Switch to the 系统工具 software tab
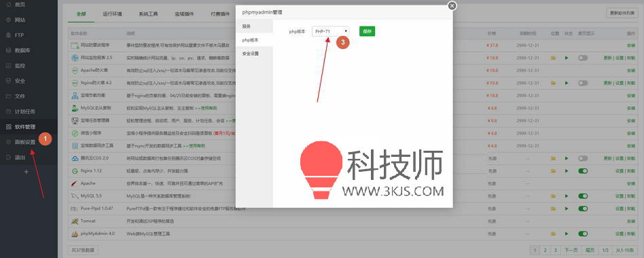 click(148, 14)
